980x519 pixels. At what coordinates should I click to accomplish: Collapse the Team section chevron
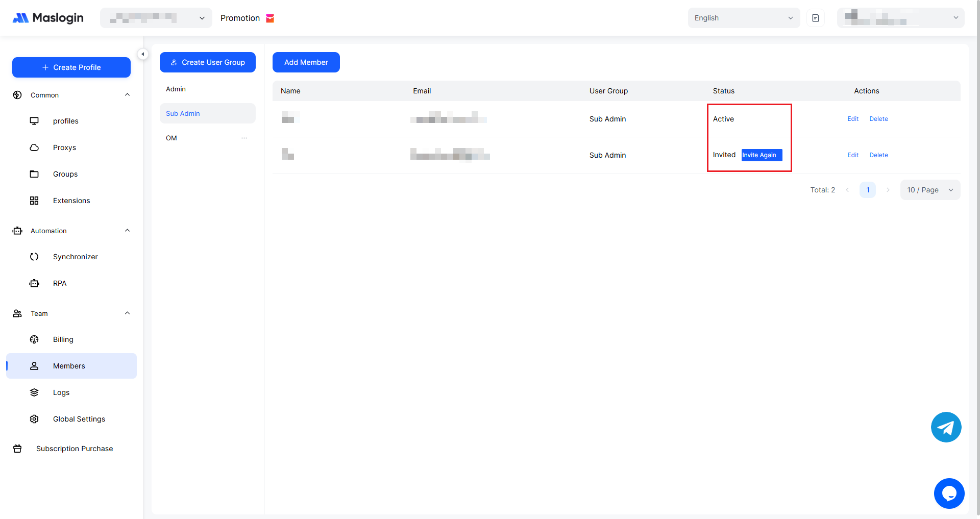pos(127,313)
